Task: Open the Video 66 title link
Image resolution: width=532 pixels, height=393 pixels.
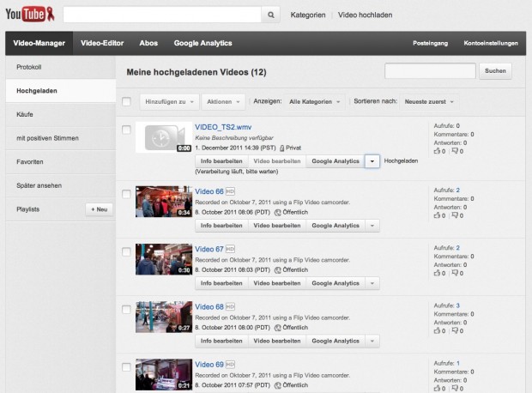Action: [209, 191]
